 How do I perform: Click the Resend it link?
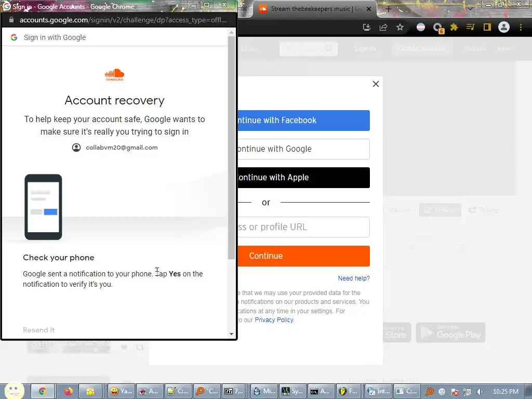tap(38, 330)
